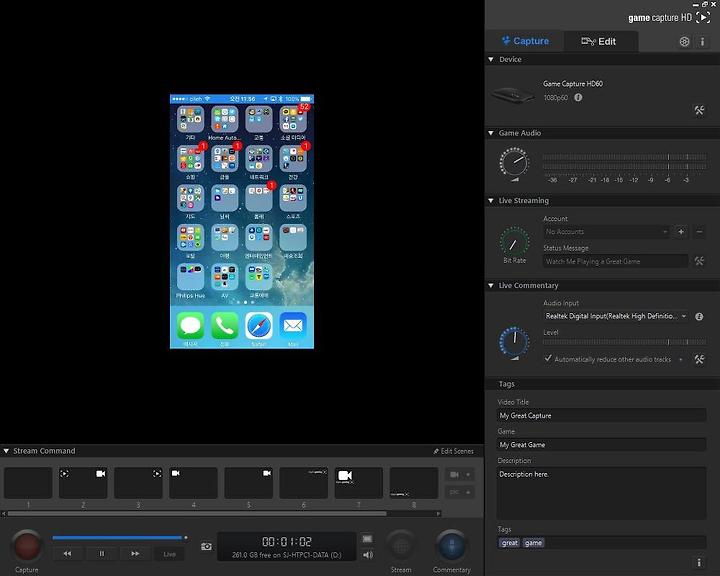Add a streaming account with plus button
Screen dimensions: 720x576
pyautogui.click(x=681, y=232)
